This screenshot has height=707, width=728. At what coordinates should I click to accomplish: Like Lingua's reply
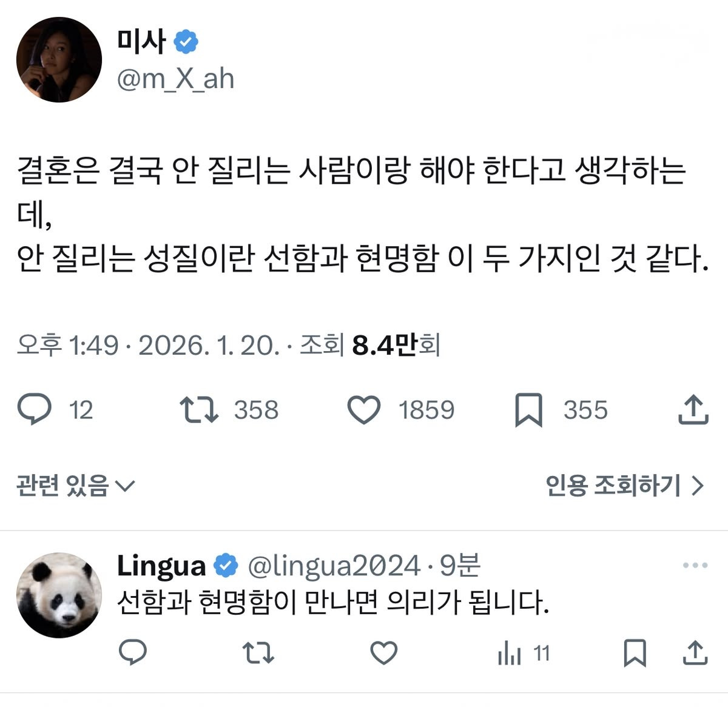tap(384, 653)
